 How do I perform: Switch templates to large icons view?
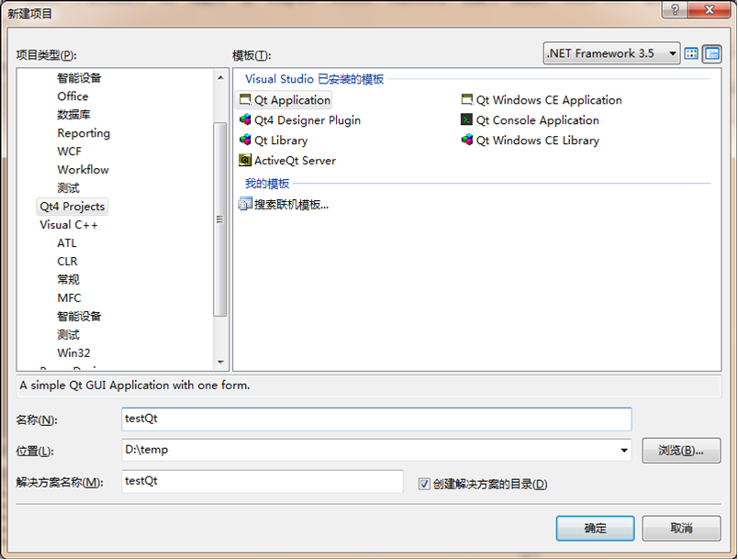pyautogui.click(x=691, y=53)
